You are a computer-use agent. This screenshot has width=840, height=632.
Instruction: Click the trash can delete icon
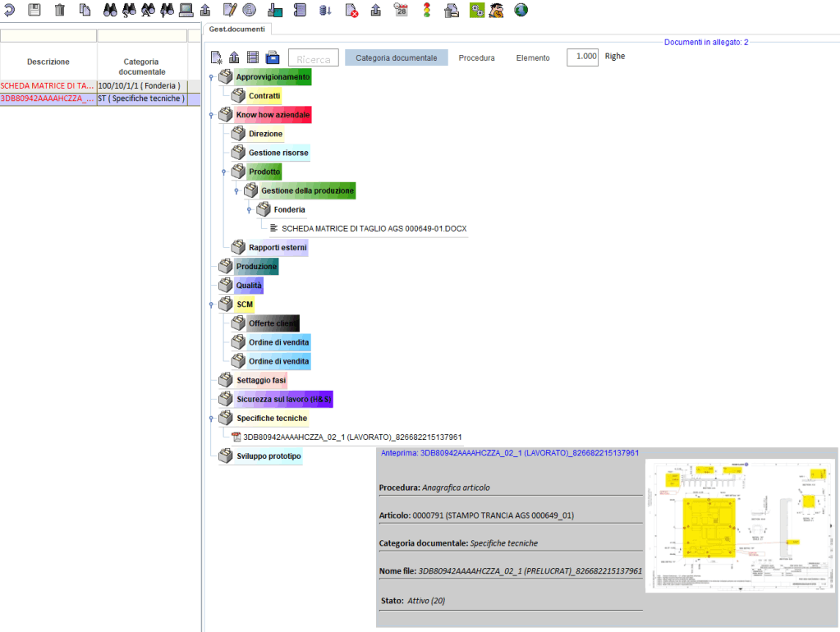coord(60,10)
